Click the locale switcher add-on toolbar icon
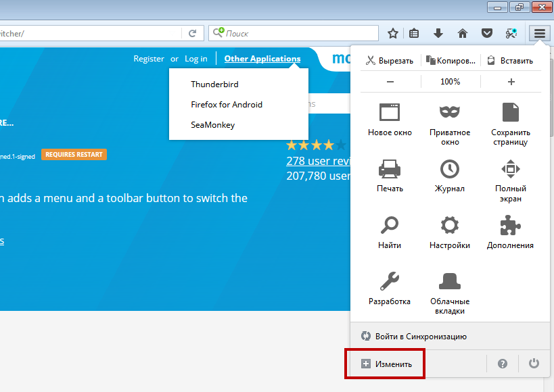The height and width of the screenshot is (392, 554). (511, 34)
